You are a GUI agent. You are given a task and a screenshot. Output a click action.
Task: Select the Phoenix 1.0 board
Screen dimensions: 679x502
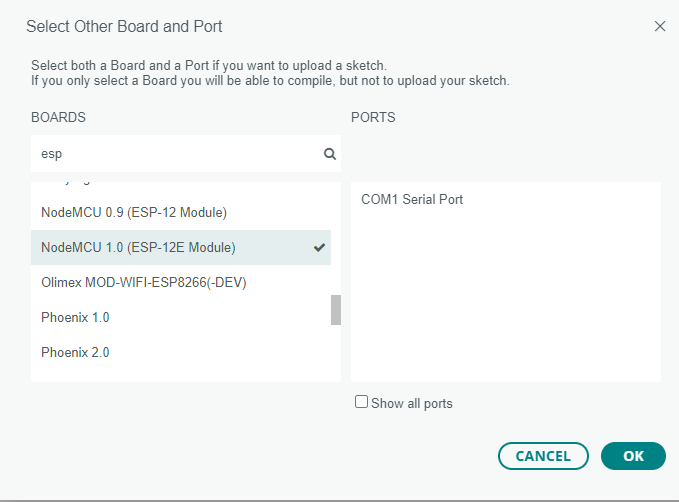pos(75,317)
